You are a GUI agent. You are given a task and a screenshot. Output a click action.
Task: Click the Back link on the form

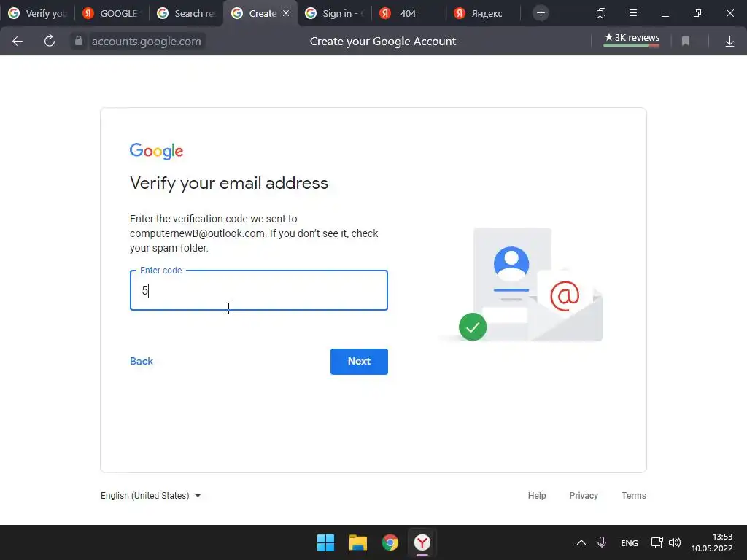coord(142,361)
